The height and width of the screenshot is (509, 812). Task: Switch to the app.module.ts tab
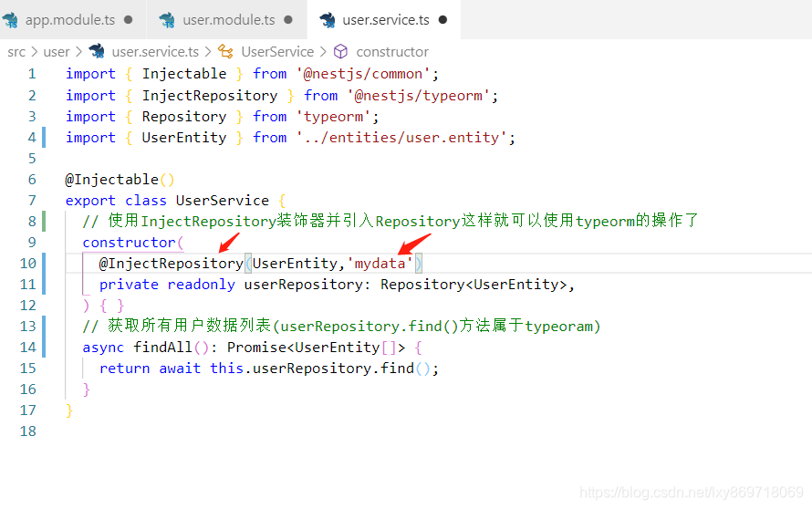pyautogui.click(x=72, y=20)
